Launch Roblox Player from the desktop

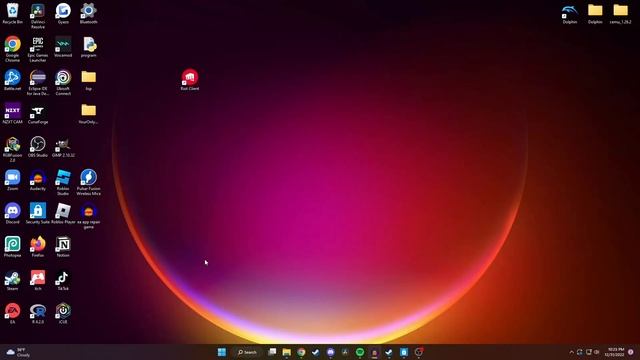click(x=63, y=213)
